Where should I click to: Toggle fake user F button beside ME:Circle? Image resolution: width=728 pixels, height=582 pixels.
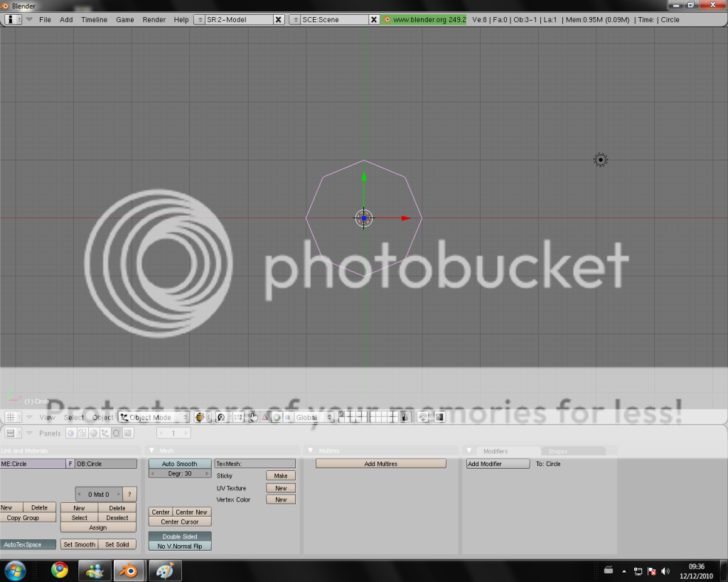[70, 463]
